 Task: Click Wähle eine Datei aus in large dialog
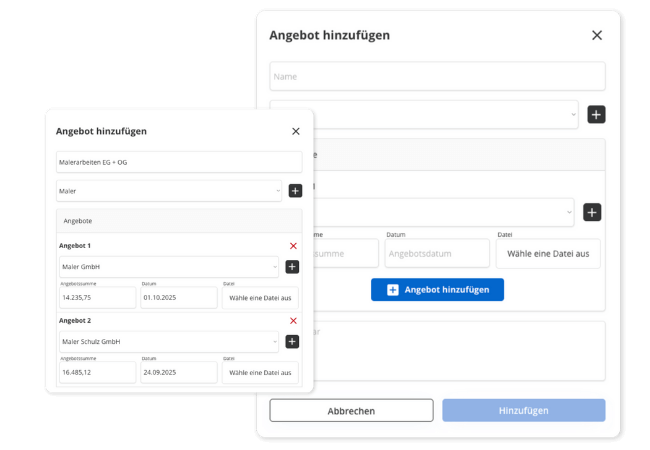(548, 253)
